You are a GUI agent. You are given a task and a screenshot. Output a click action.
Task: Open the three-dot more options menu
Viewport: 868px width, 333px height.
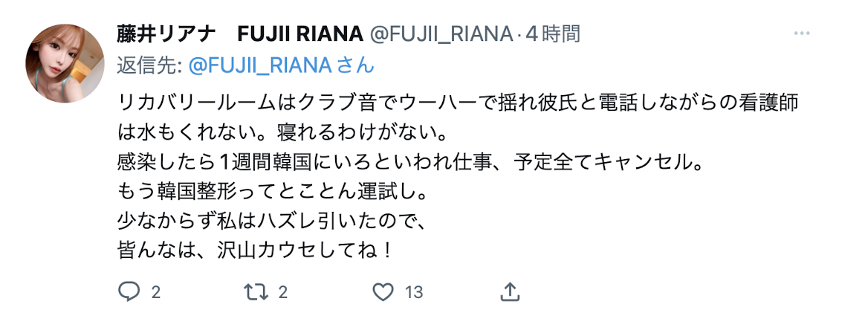801,34
